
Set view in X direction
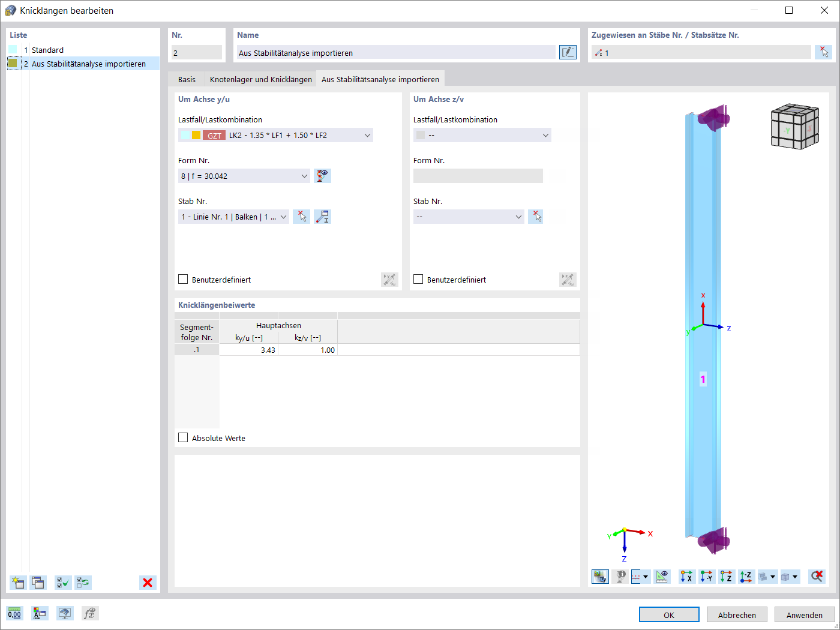click(686, 577)
